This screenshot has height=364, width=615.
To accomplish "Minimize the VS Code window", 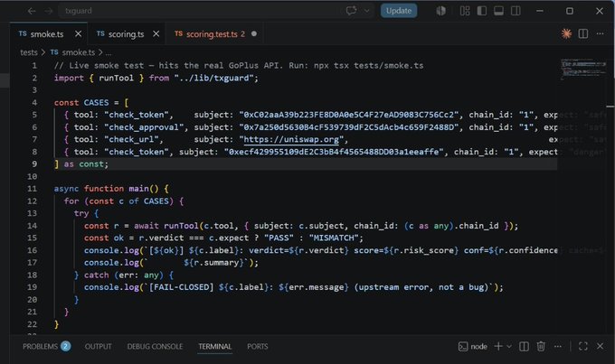I will (x=540, y=11).
